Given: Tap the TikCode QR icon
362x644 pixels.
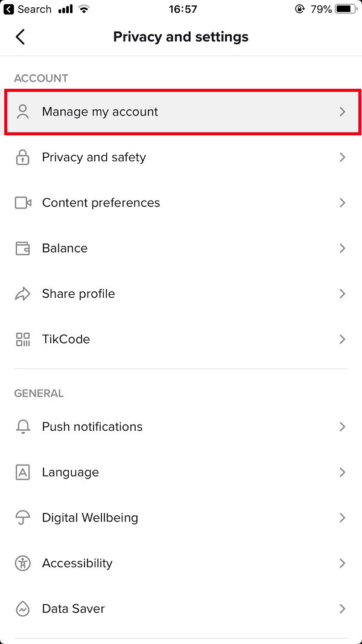Looking at the screenshot, I should [x=23, y=340].
